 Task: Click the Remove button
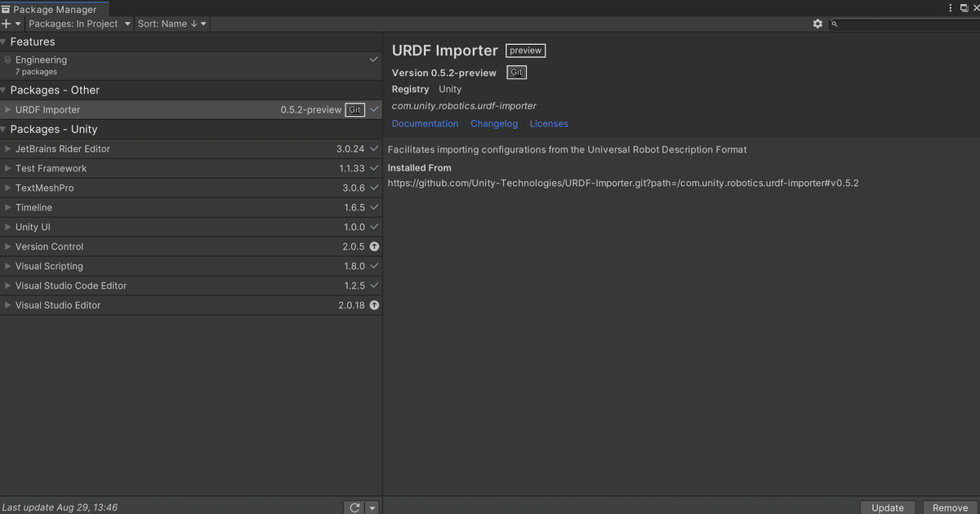[950, 507]
